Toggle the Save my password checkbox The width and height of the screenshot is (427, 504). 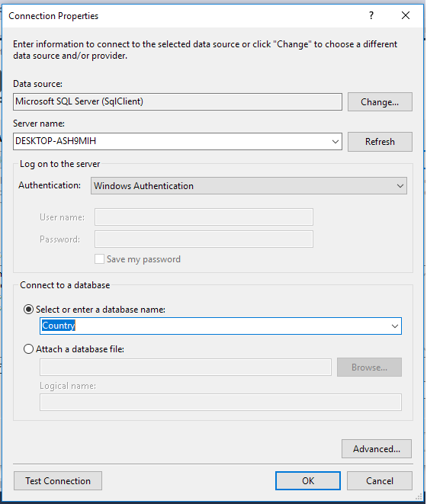coord(99,259)
